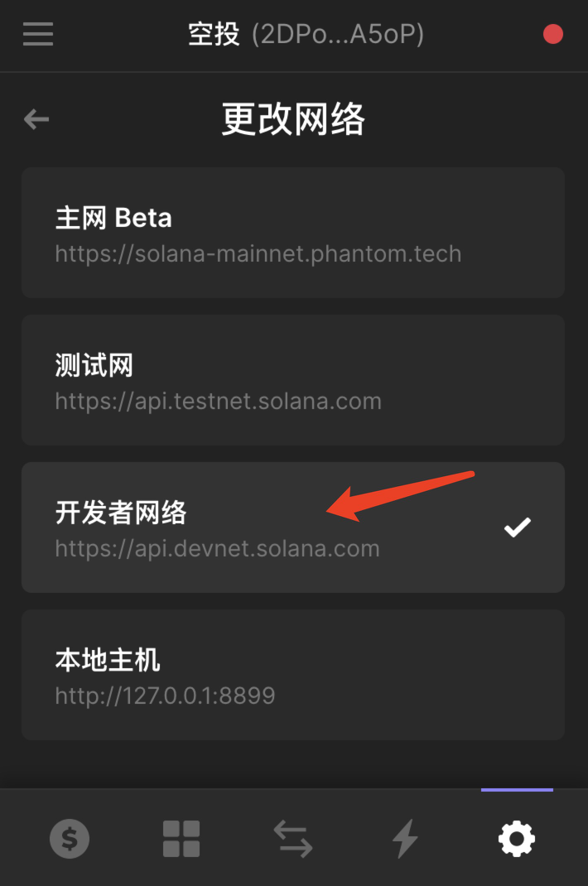Click the http://127.0.0.1:8899 address
Screen dimensions: 588x886
165,696
